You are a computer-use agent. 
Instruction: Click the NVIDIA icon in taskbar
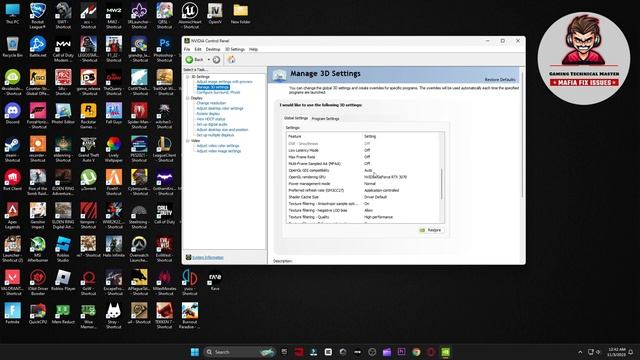pyautogui.click(x=445, y=352)
